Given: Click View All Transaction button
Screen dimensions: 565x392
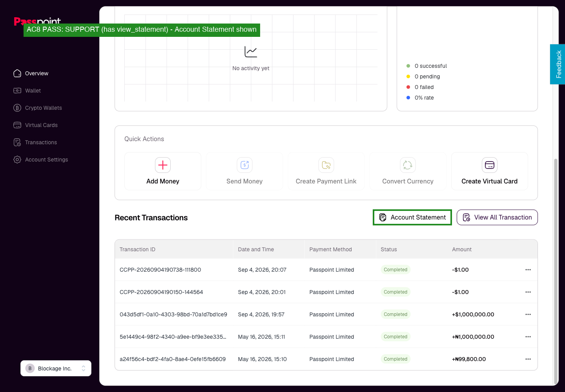Looking at the screenshot, I should point(497,218).
